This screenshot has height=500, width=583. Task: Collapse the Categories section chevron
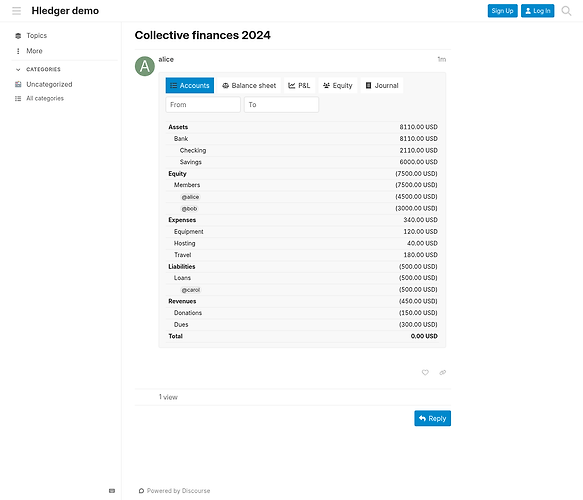(x=18, y=70)
